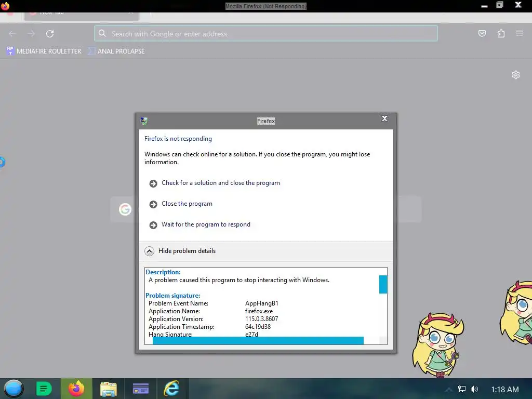The image size is (532, 399).
Task: Click the Firefox back arrow
Action: coord(12,34)
